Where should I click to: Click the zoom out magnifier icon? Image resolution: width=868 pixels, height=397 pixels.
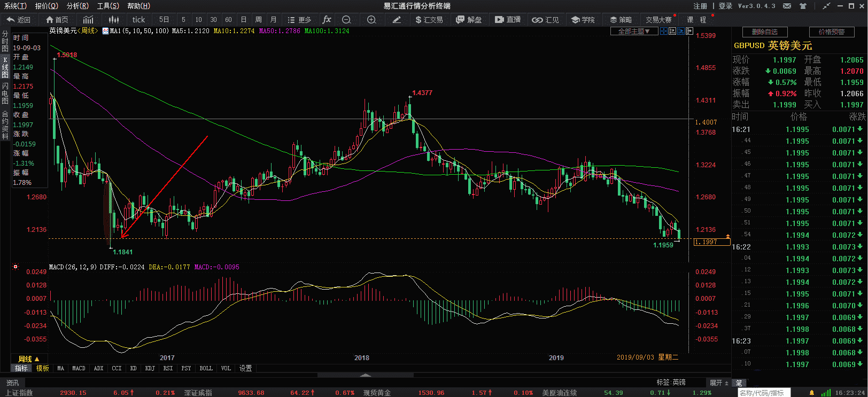(346, 20)
